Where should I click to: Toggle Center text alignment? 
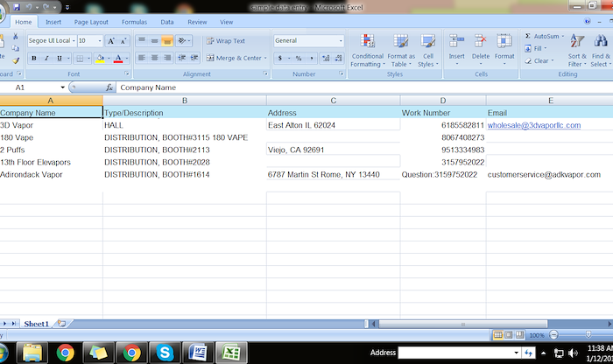pyautogui.click(x=154, y=58)
